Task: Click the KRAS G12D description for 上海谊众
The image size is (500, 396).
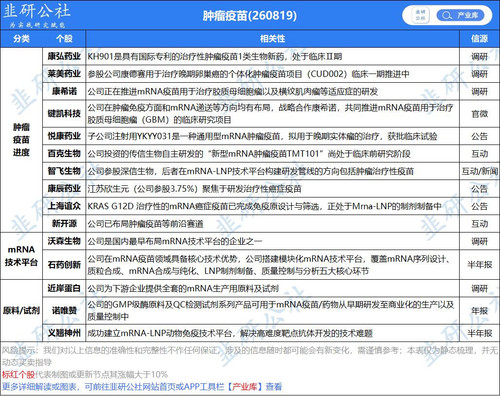Action: [265, 206]
